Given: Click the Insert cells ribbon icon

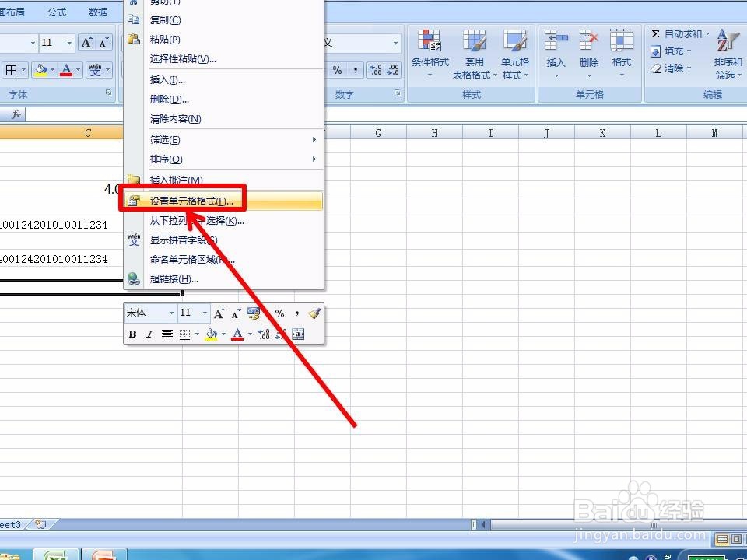Looking at the screenshot, I should coord(556,40).
